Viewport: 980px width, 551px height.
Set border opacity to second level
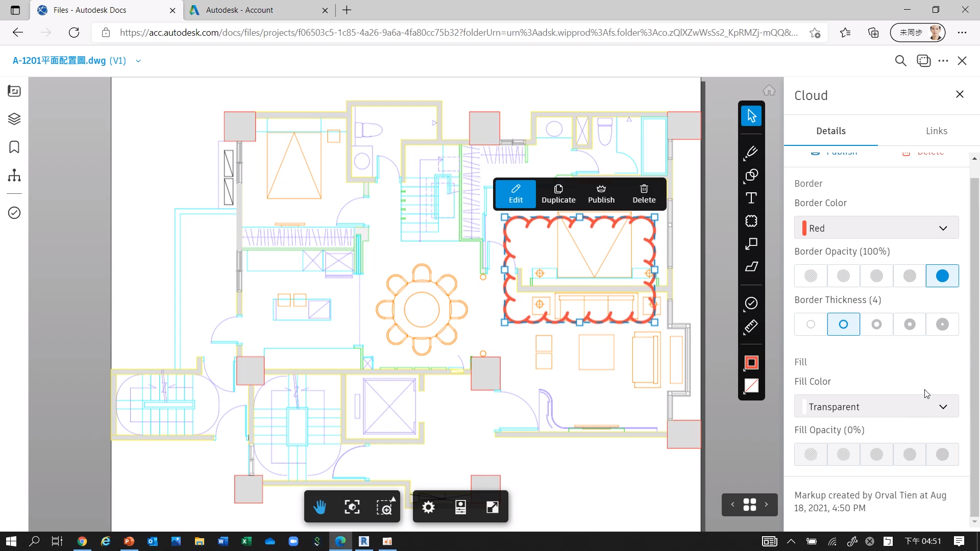click(844, 276)
